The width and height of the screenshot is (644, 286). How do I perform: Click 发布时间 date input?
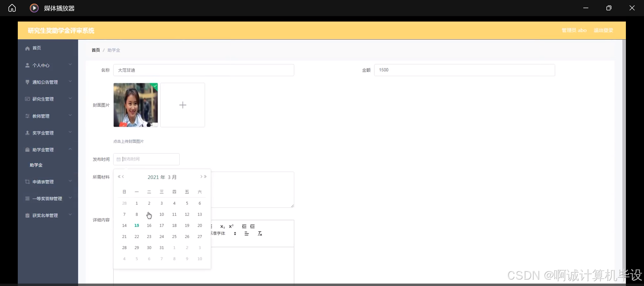point(147,159)
